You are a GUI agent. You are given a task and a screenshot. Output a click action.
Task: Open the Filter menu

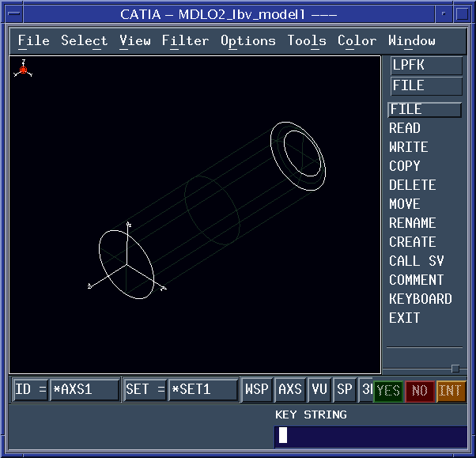pos(185,41)
